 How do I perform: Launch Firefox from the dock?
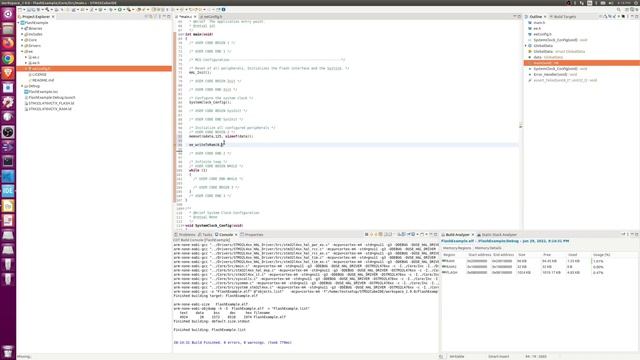pos(8,43)
